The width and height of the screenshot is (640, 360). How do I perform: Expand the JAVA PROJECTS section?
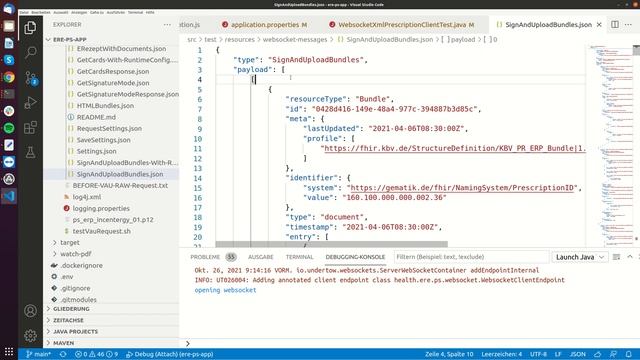[76, 332]
